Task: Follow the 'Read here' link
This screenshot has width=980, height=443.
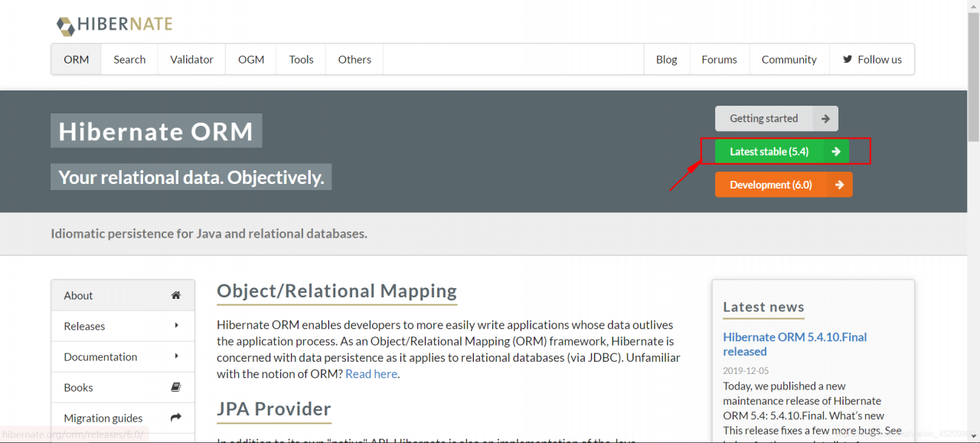Action: pos(371,374)
